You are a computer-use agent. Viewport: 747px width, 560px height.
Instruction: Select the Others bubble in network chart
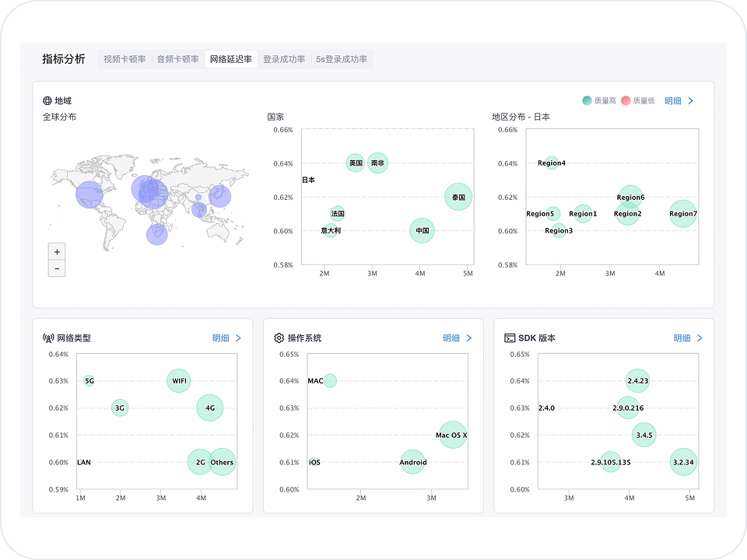click(222, 462)
